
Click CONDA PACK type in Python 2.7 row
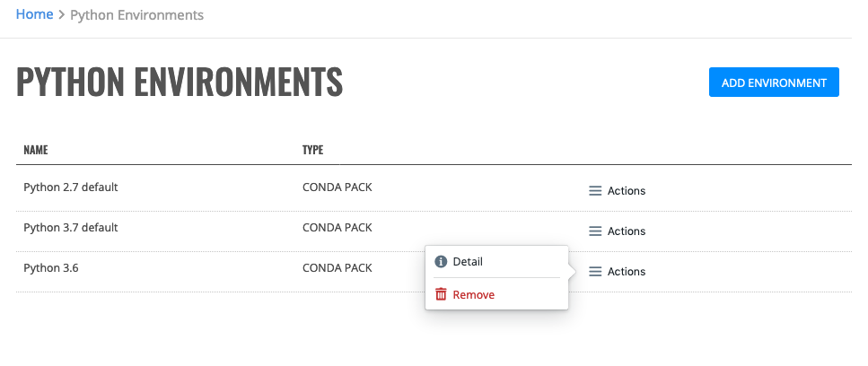(338, 187)
